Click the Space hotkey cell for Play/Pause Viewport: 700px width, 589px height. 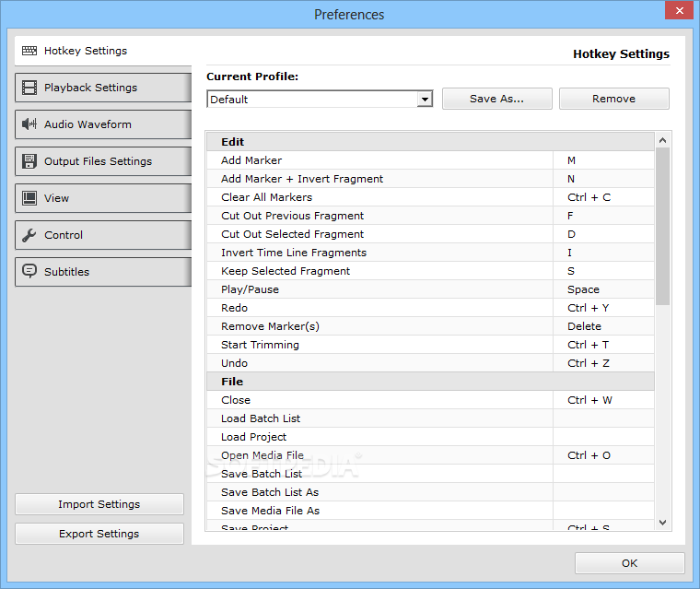[604, 289]
